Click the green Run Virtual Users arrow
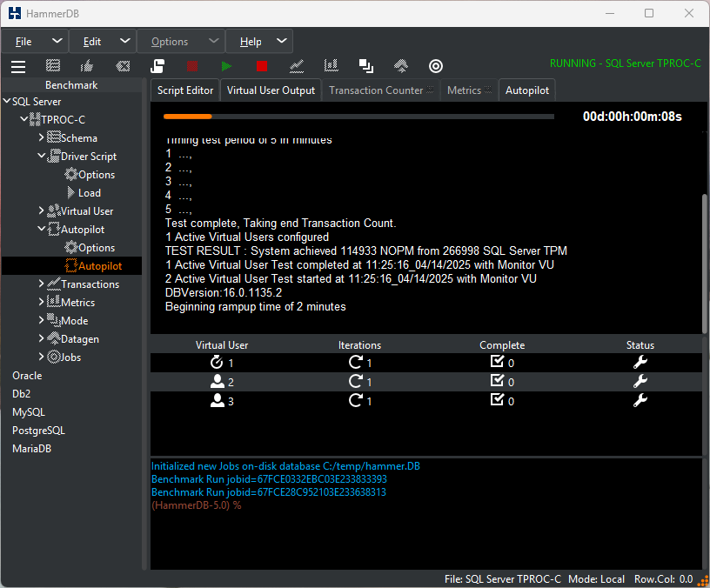710x588 pixels. coord(226,66)
